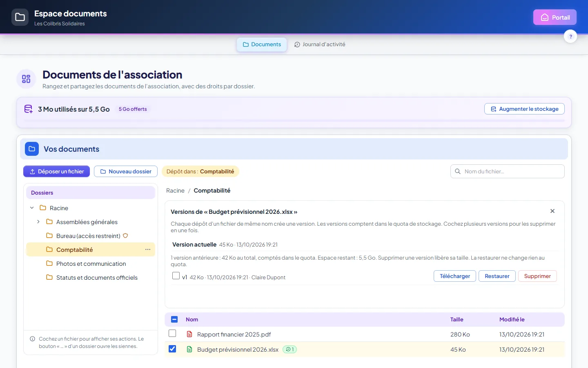Click the Modifié le column header
Screen dimensions: 588x368
512,319
